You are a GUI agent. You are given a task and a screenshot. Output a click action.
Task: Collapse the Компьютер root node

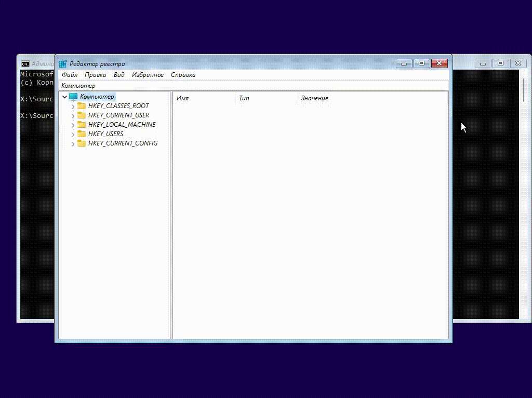64,97
